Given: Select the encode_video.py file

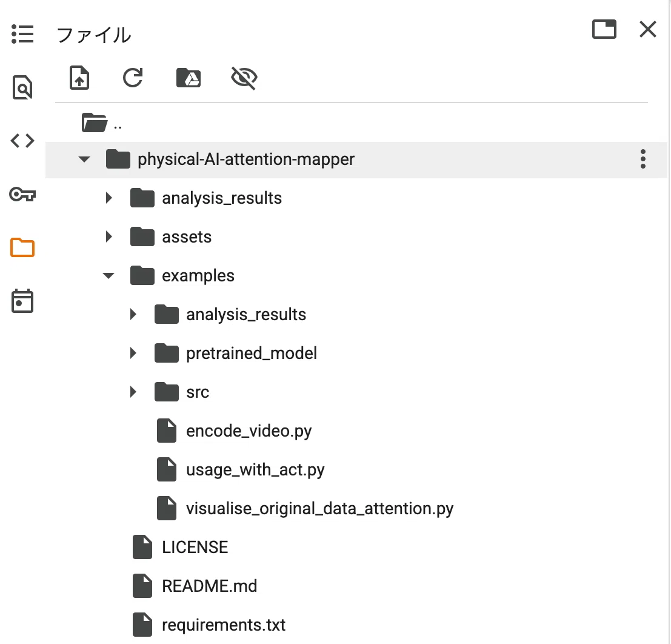Looking at the screenshot, I should 249,431.
